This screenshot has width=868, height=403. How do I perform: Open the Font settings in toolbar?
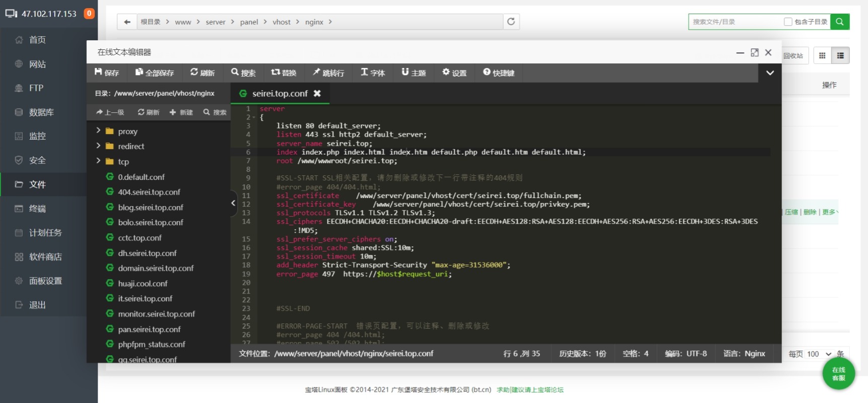coord(372,73)
